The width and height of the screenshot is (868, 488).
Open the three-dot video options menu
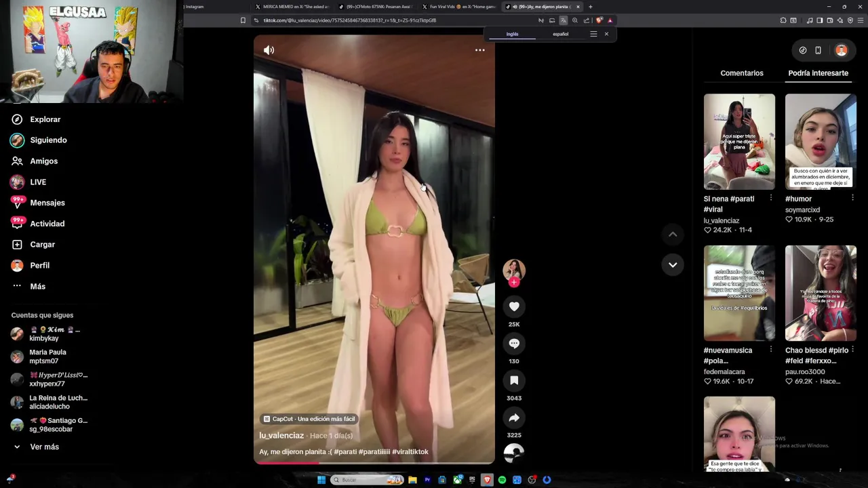click(479, 50)
